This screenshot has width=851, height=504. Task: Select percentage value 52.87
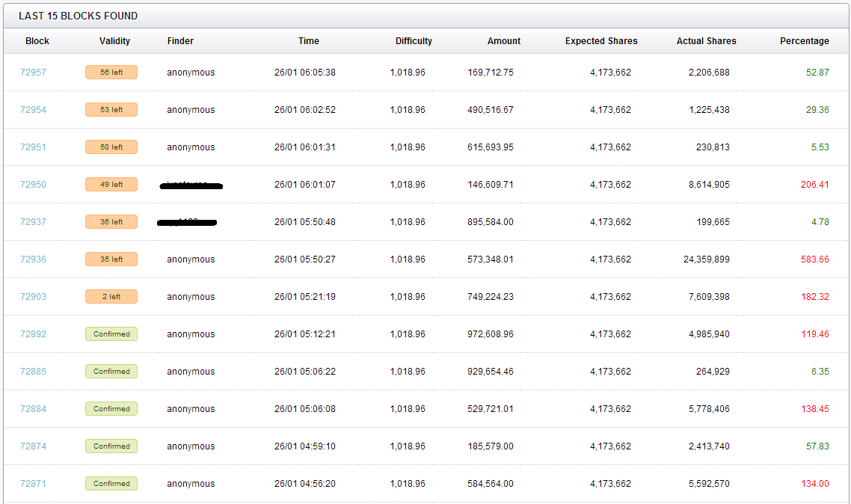point(817,72)
